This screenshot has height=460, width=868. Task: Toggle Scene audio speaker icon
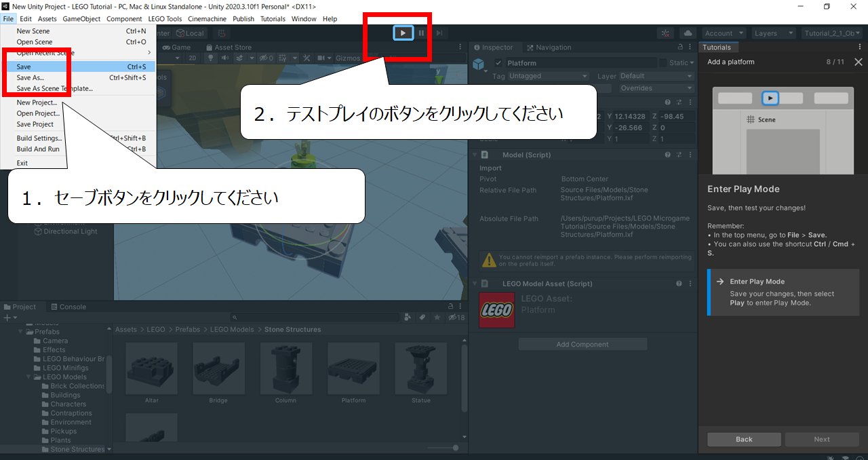pos(225,58)
